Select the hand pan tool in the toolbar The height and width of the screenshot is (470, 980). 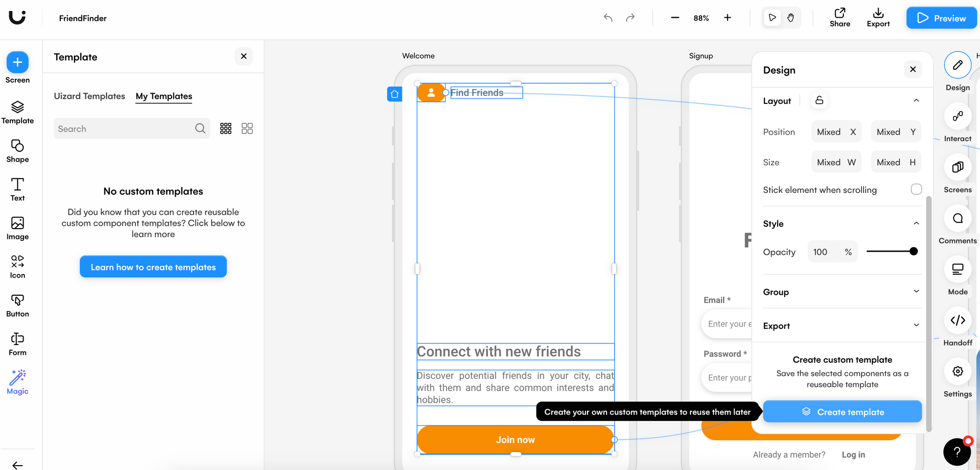click(790, 17)
